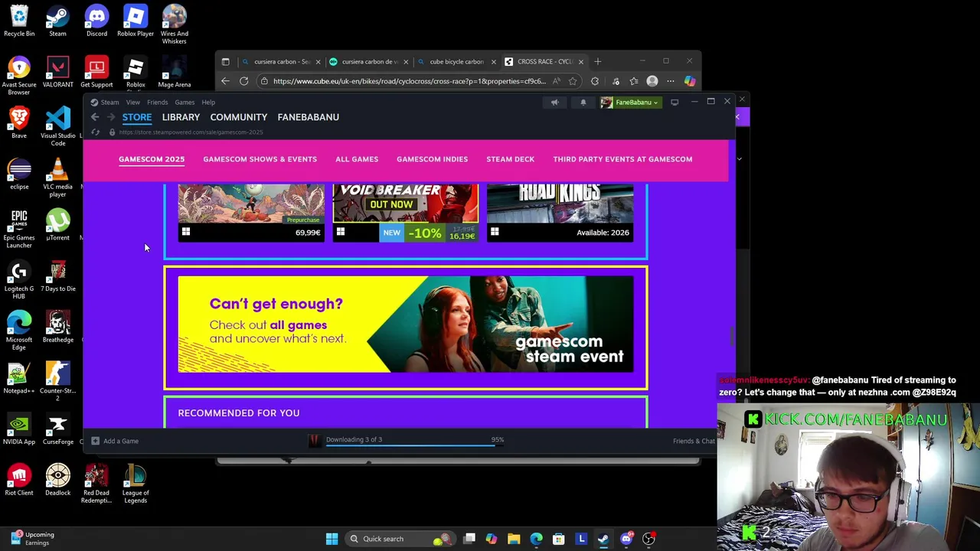Open the FANEBABANU profile section
The image size is (980, 551).
tap(308, 117)
